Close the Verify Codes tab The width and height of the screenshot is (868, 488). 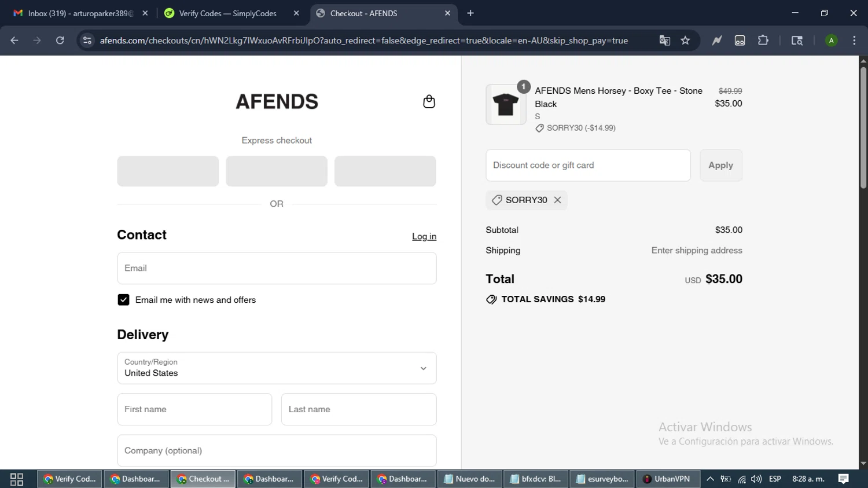pyautogui.click(x=296, y=13)
